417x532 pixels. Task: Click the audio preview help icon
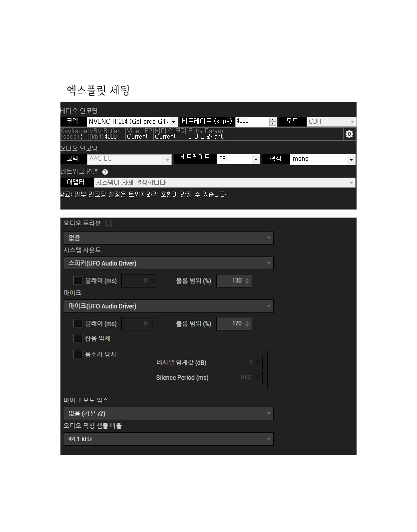(x=108, y=224)
